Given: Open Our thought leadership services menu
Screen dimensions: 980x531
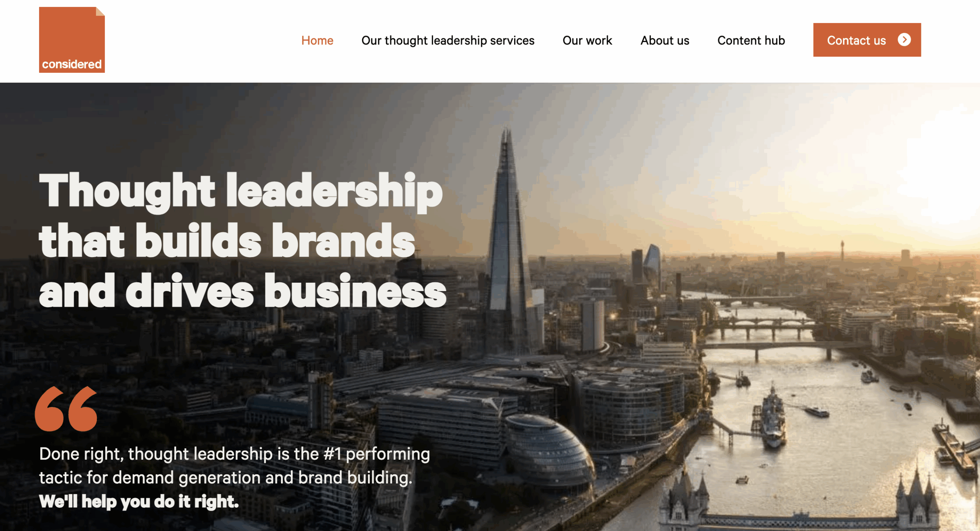Looking at the screenshot, I should (448, 40).
